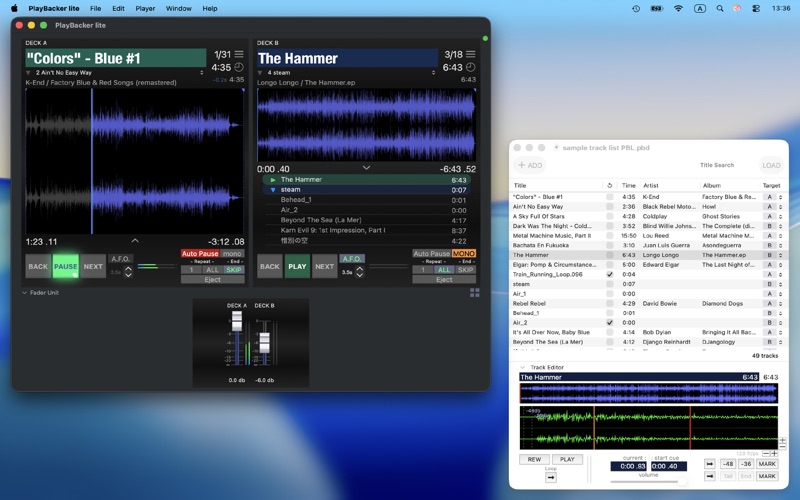Click Deck B clock time-mode icon

(x=470, y=67)
